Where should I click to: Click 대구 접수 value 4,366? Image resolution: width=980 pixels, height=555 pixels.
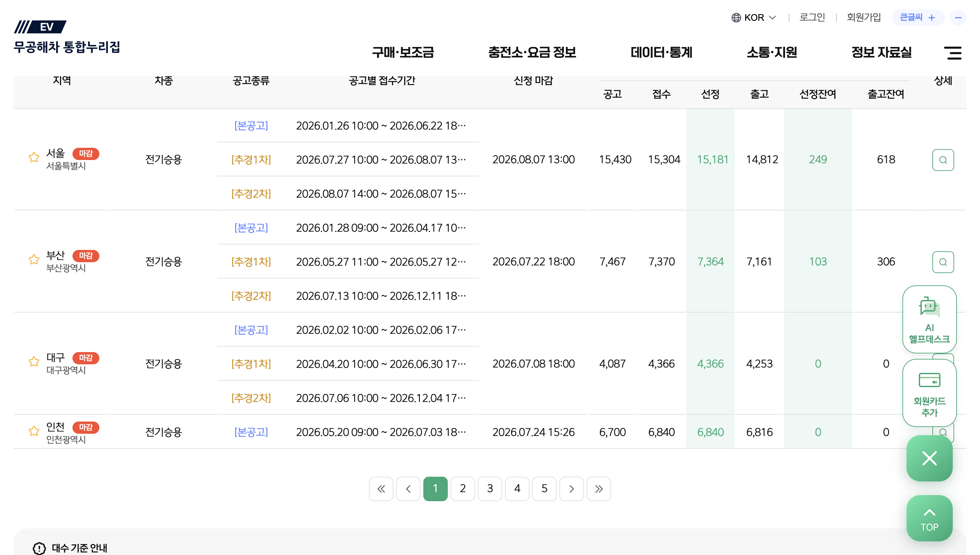(x=661, y=364)
